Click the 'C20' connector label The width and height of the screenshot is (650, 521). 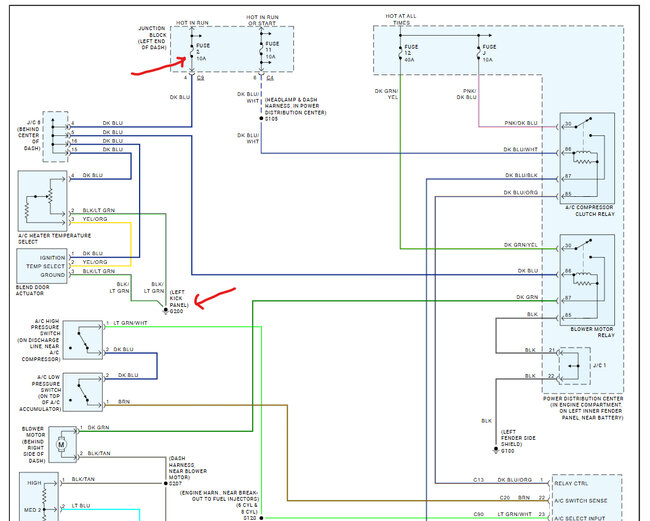[505, 497]
